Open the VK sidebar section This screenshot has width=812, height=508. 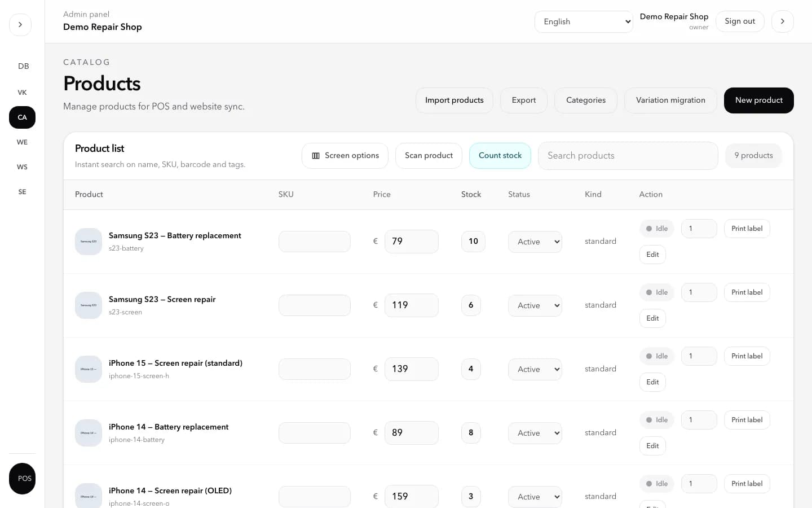click(x=23, y=93)
